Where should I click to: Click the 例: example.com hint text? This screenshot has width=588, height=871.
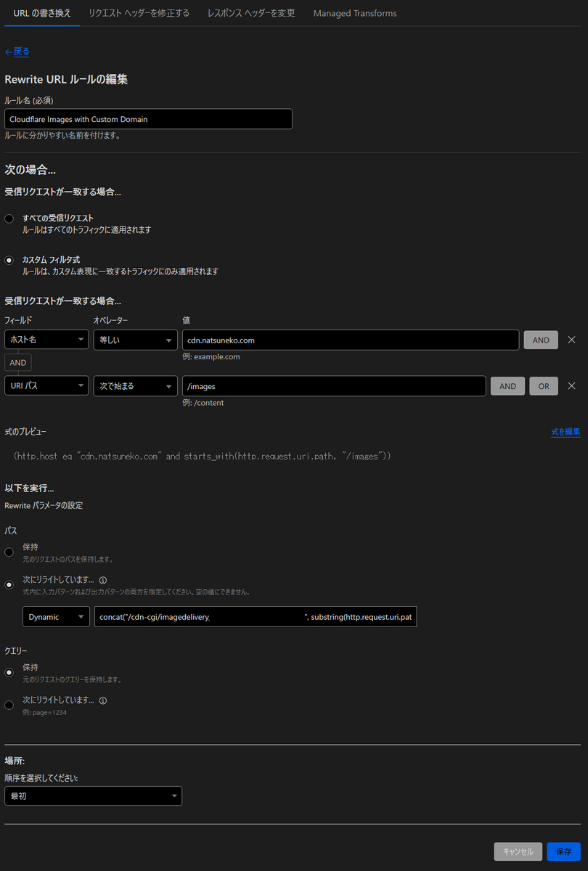[x=211, y=356]
